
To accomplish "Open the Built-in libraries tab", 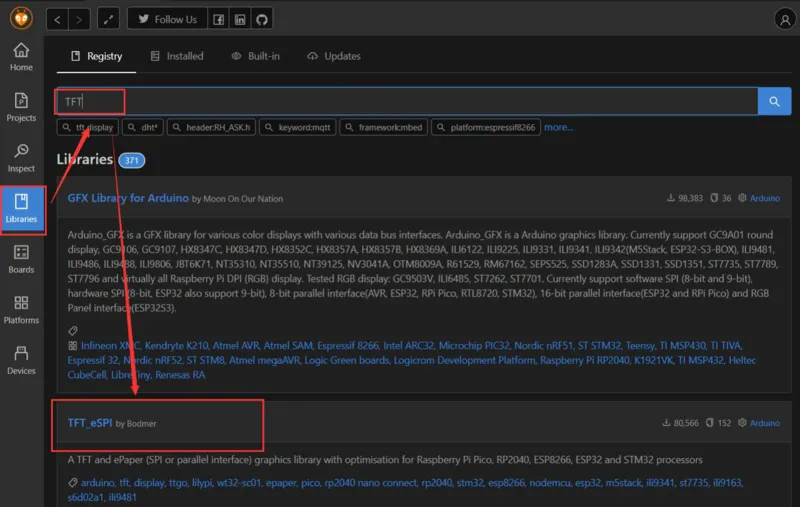I will coord(254,56).
